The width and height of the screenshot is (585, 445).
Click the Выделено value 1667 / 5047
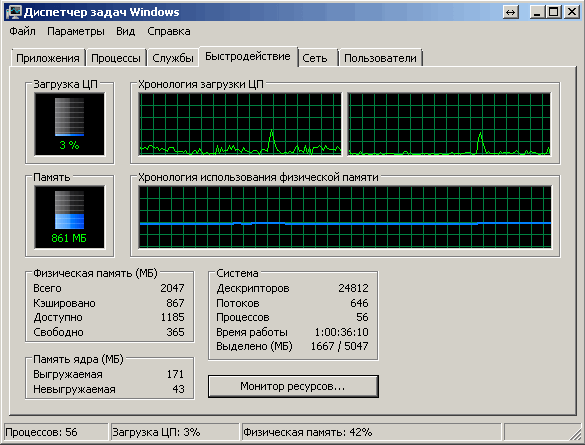340,346
